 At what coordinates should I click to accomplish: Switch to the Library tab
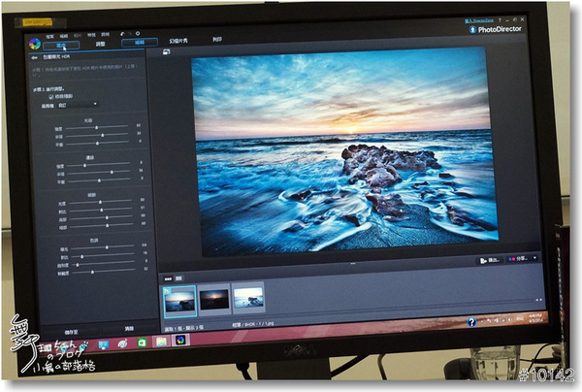pos(61,46)
